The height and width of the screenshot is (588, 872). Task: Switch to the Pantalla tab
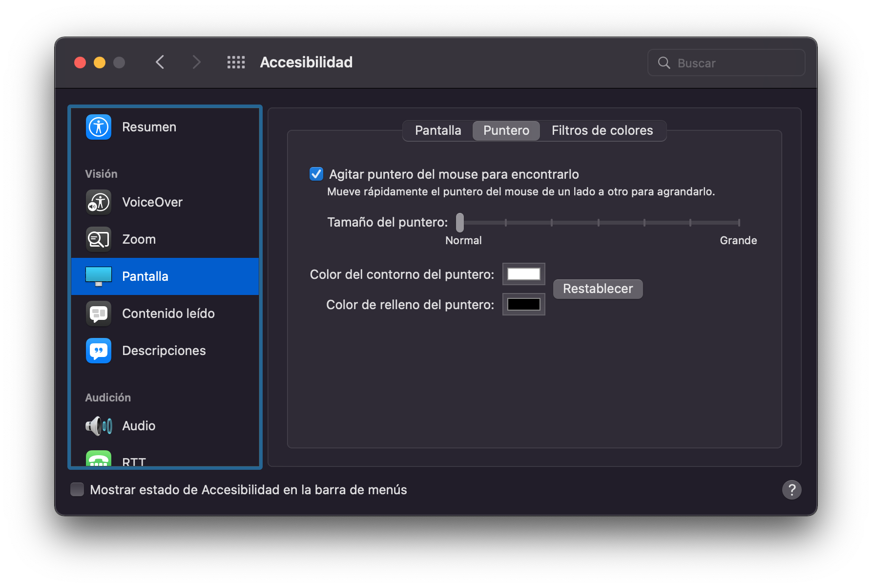pos(438,130)
